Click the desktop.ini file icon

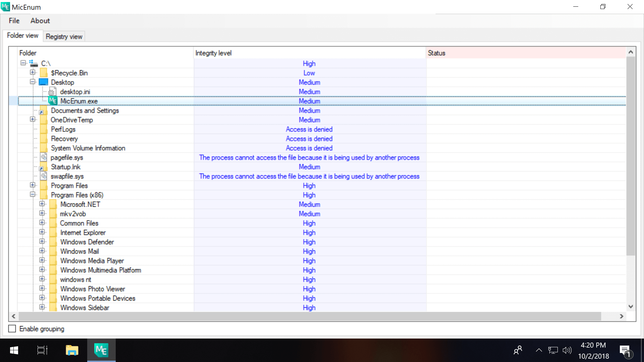tap(52, 92)
